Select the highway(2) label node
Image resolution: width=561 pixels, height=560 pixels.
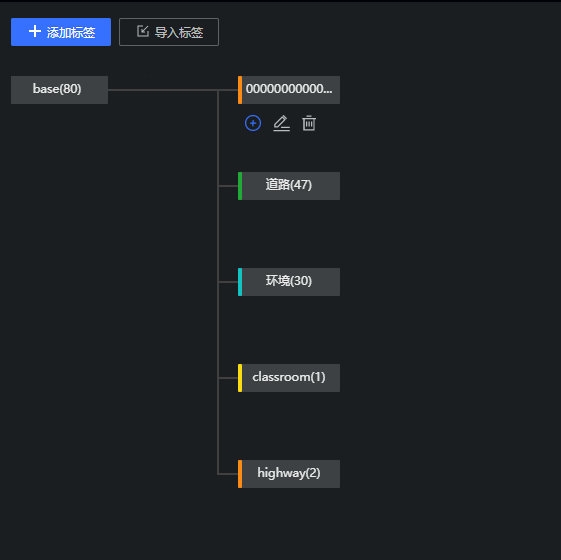click(x=289, y=474)
